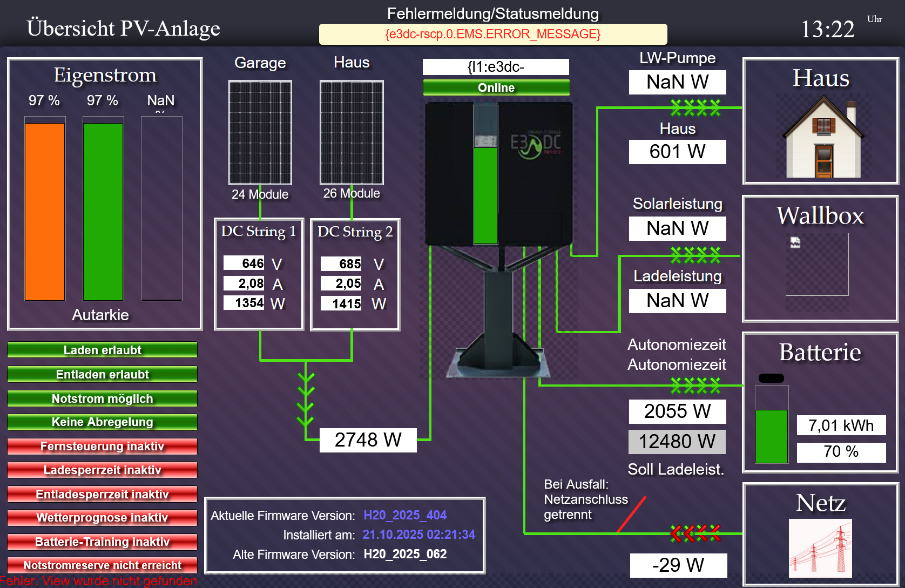Click the 1415 power value of DC String 2

[x=341, y=303]
